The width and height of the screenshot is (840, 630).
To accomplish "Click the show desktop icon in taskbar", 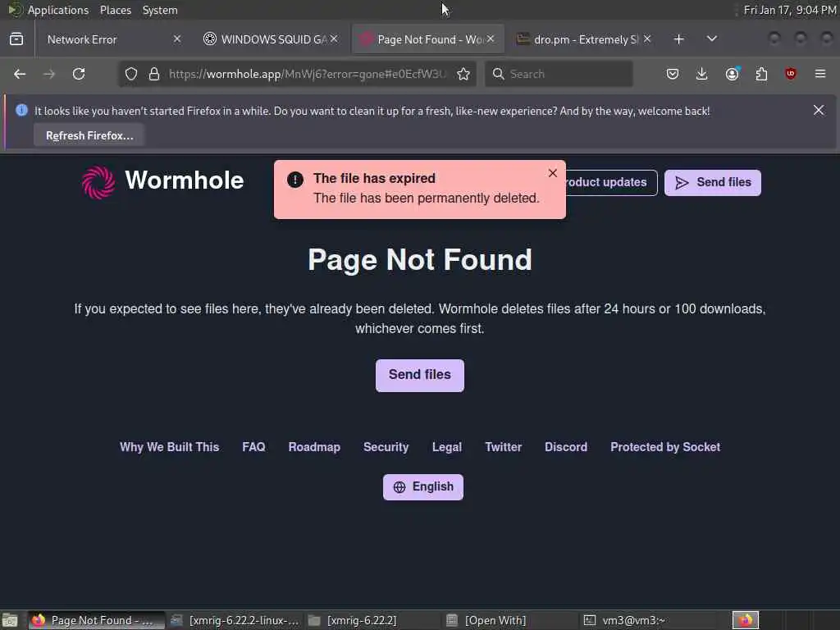I will point(10,620).
